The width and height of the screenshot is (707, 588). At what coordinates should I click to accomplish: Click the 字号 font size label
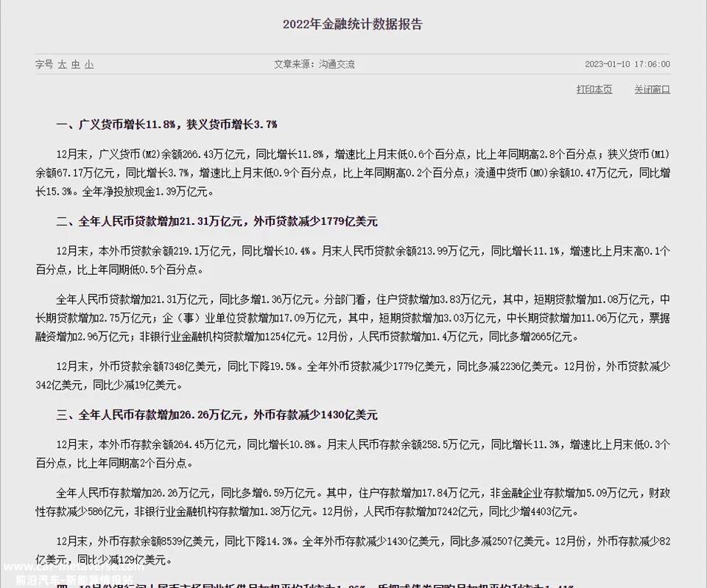(x=44, y=65)
